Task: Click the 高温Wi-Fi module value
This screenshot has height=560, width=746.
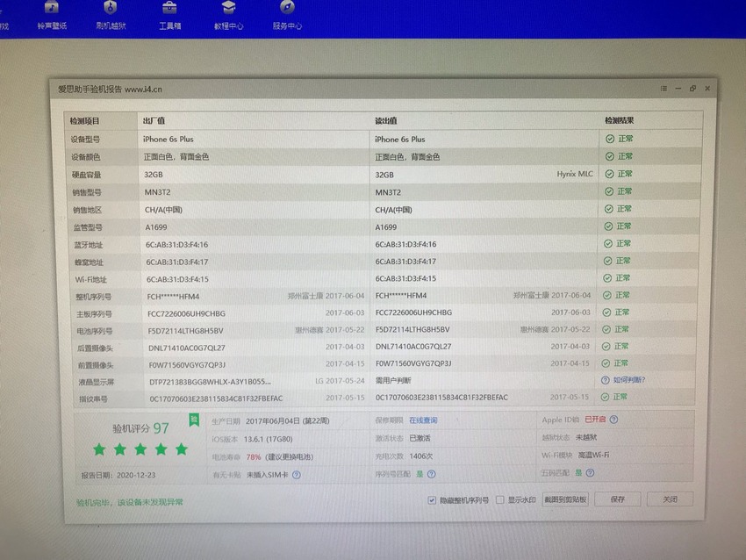Action: click(593, 455)
